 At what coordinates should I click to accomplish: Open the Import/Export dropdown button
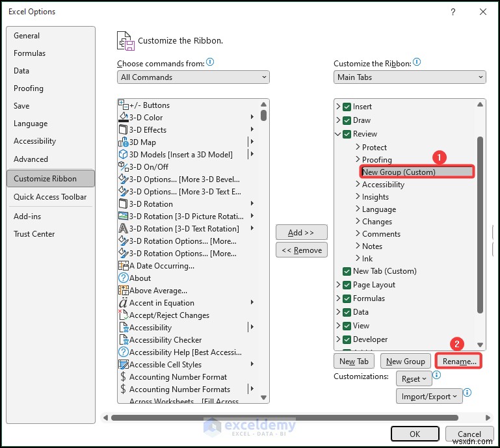pos(429,397)
